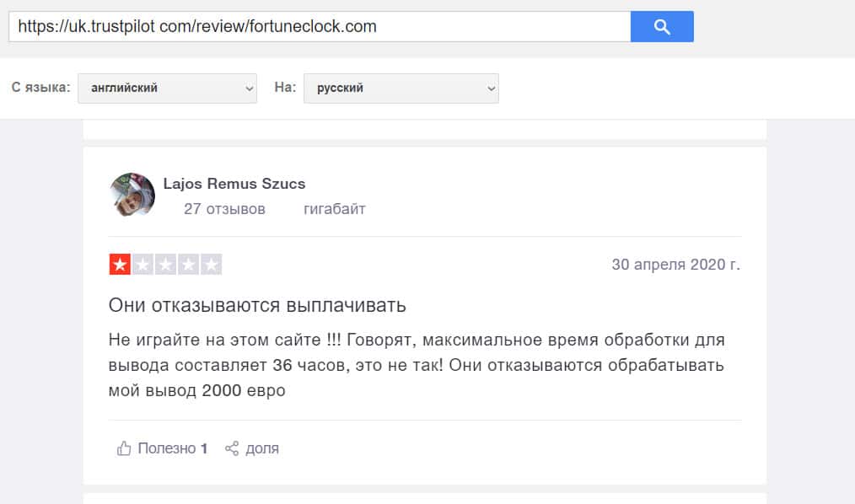Click the thumbs-up icon beside Полезно
855x504 pixels.
(x=124, y=448)
